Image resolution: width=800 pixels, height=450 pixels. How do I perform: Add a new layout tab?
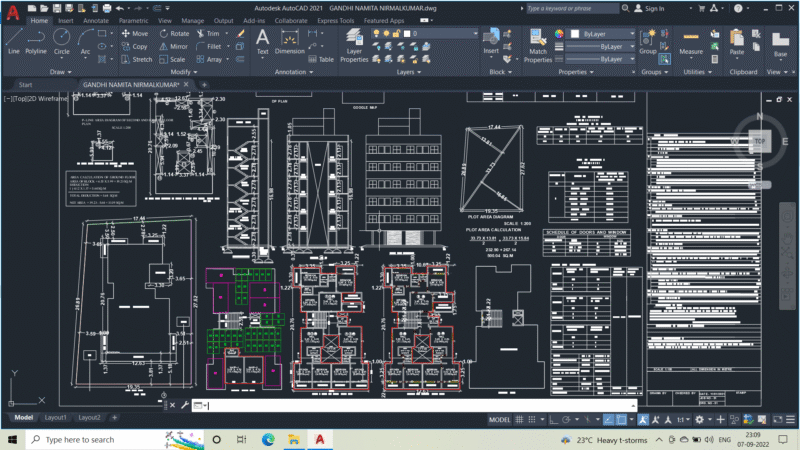pos(114,417)
